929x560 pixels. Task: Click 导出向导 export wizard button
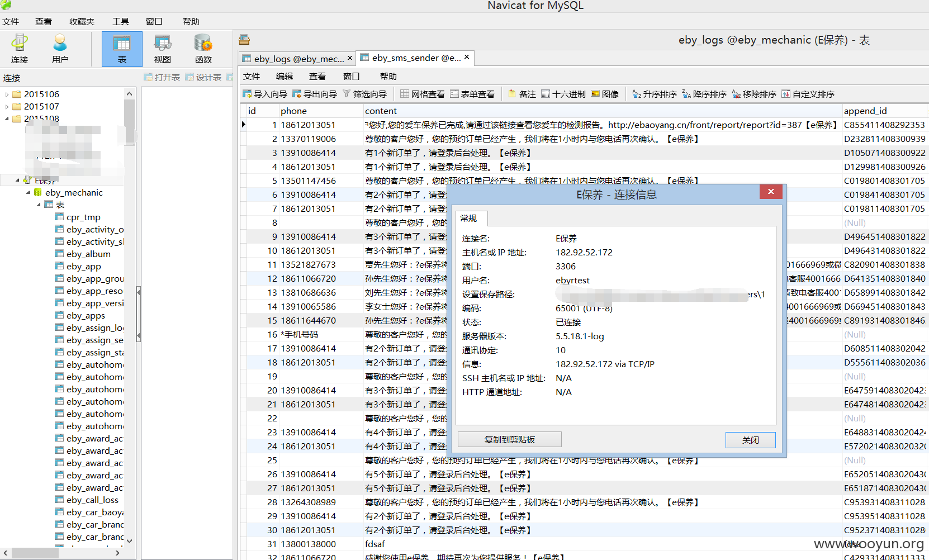pyautogui.click(x=315, y=94)
